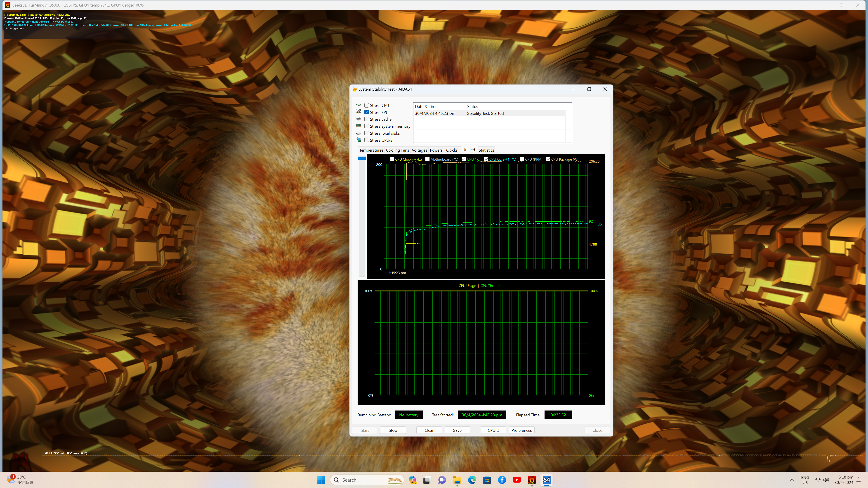This screenshot has width=868, height=488.
Task: Toggle CPU Core #1 (°C) graph checkbox
Action: pyautogui.click(x=486, y=159)
